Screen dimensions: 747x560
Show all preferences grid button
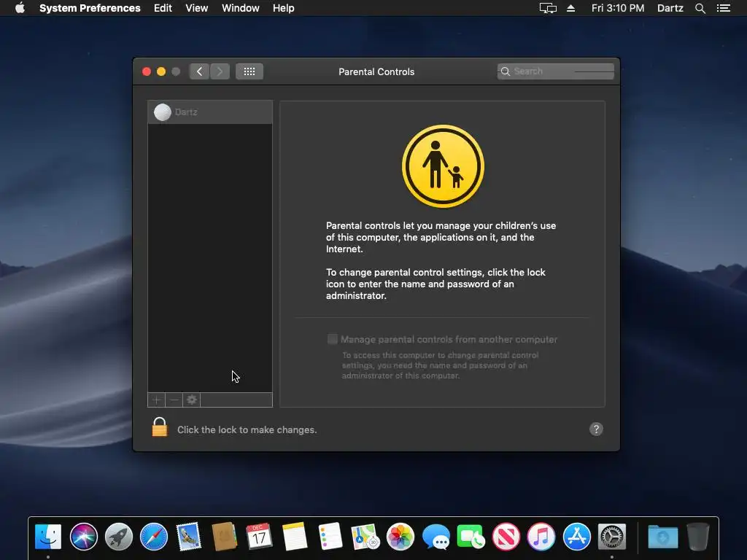point(249,71)
